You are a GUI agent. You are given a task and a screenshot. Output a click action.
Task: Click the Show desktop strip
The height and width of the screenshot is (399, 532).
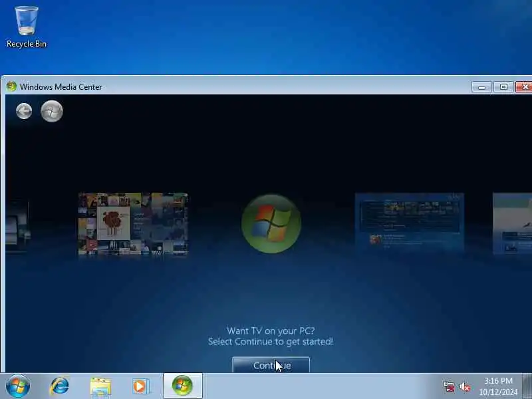[x=527, y=386]
